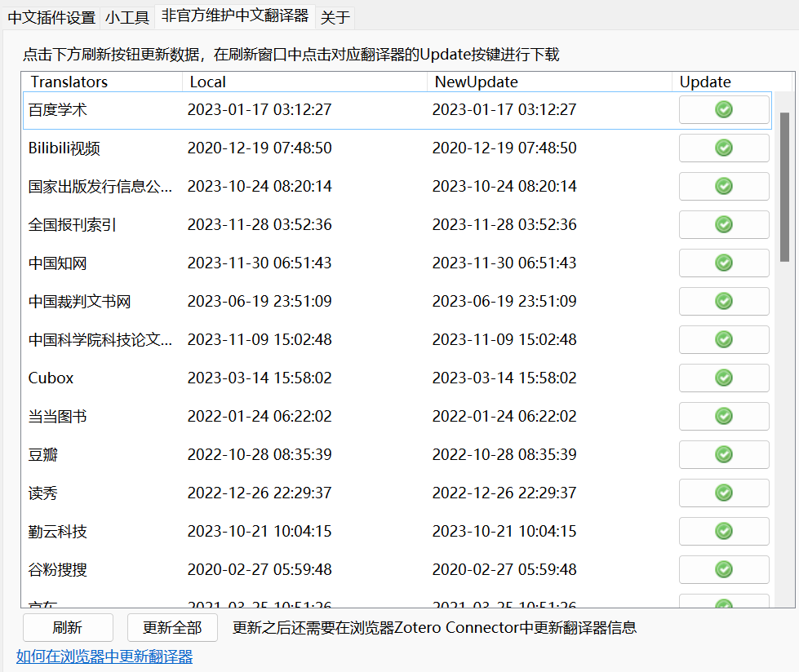Screen dimensions: 799x672
Task: Click Local date 2023-10-24 08:20:14
Action: tap(260, 186)
